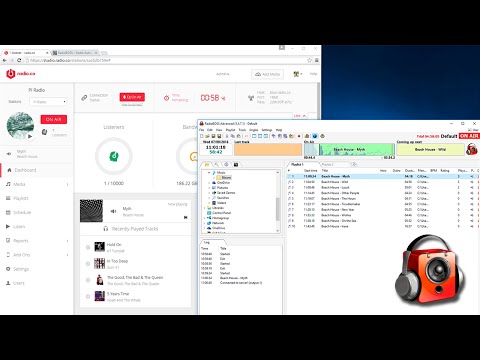
Task: Click Copy icon in RadioBOSS toolbar
Action: (x=233, y=136)
